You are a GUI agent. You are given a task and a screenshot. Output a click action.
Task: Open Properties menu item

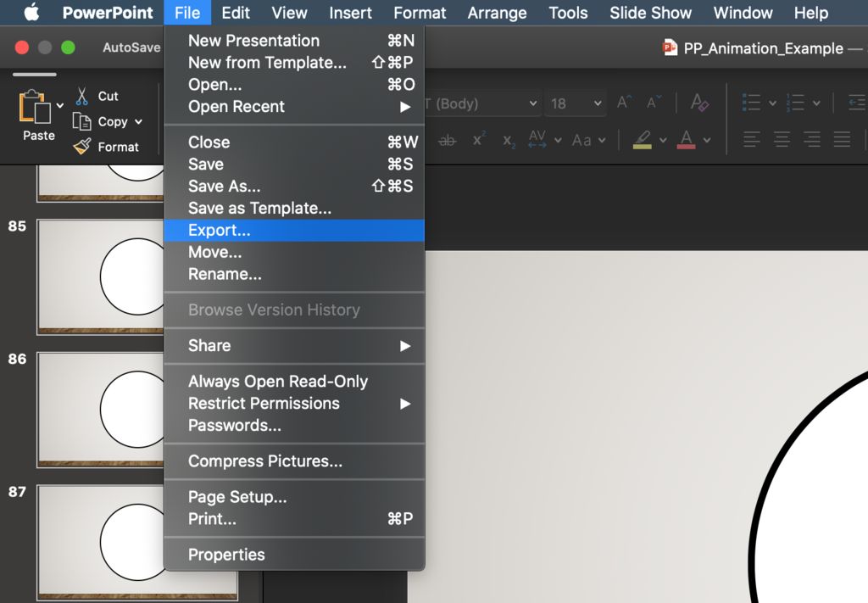coord(294,555)
